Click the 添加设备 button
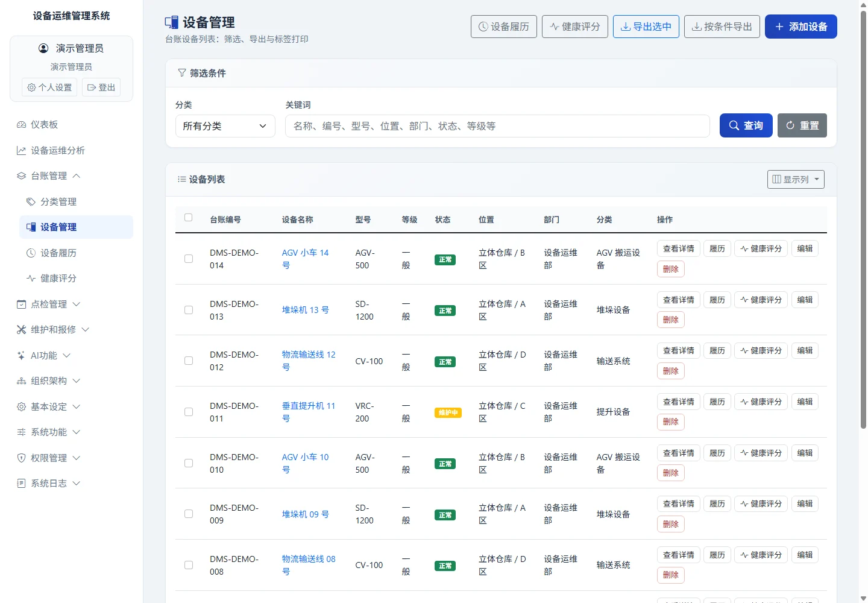This screenshot has height=603, width=868. (801, 27)
